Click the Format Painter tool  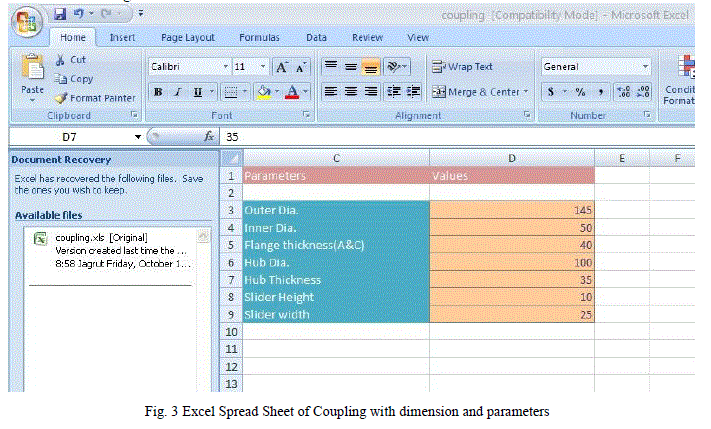pyautogui.click(x=95, y=98)
